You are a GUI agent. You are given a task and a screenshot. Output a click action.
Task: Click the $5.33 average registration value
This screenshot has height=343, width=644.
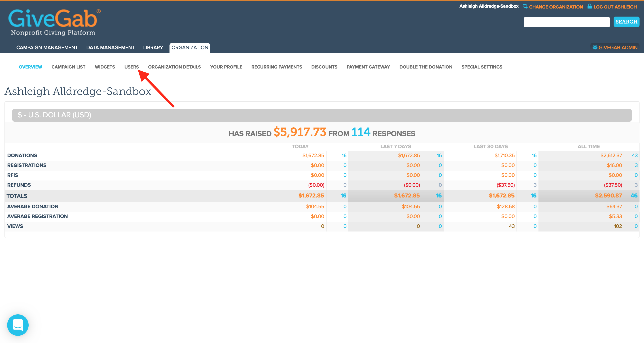(x=615, y=216)
